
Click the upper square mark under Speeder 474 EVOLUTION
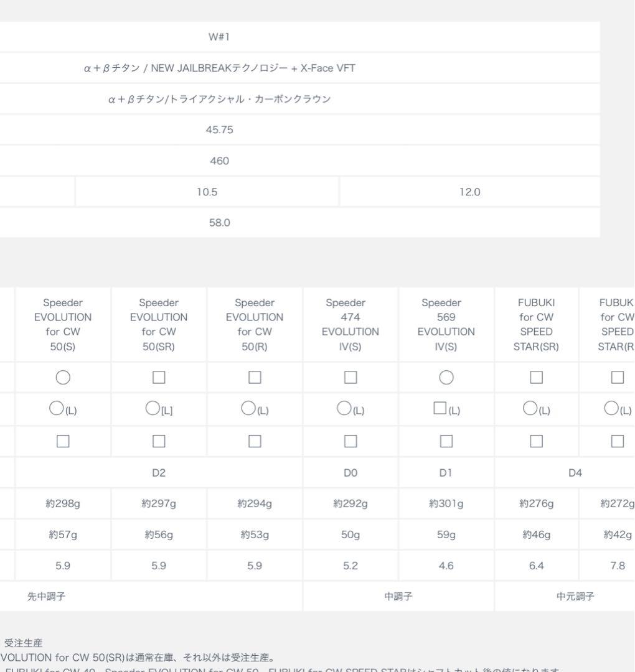pyautogui.click(x=350, y=378)
